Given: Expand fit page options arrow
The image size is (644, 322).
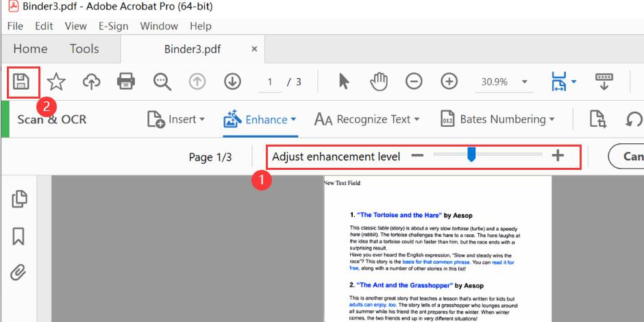Looking at the screenshot, I should point(573,82).
